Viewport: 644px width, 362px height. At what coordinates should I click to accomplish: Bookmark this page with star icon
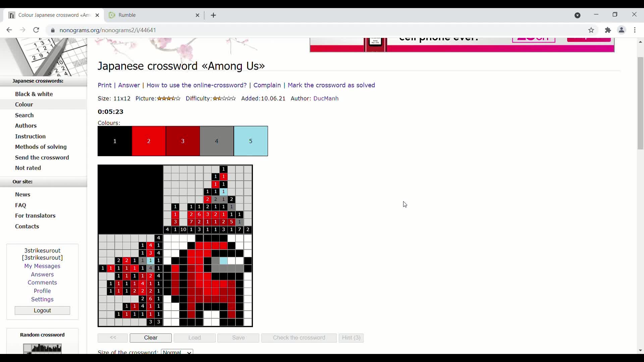(x=591, y=30)
